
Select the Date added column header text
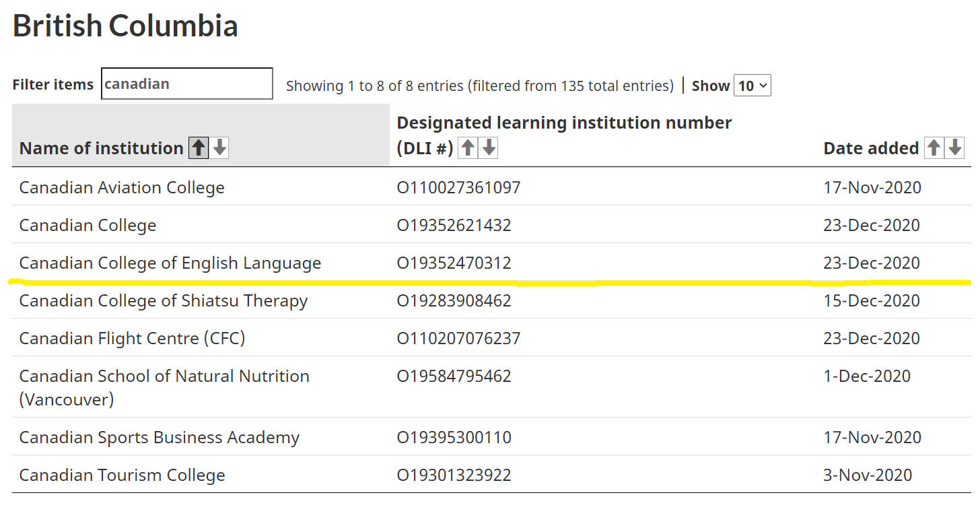[871, 148]
